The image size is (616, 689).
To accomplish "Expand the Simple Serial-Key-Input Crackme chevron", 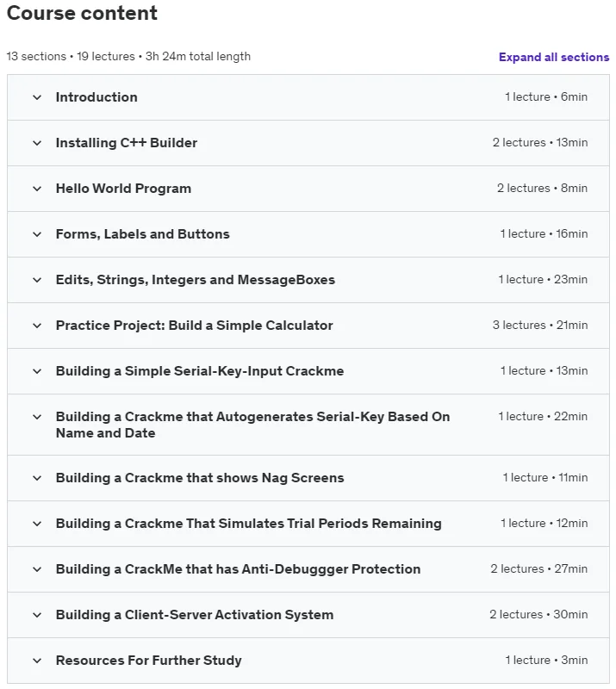I will tap(37, 372).
